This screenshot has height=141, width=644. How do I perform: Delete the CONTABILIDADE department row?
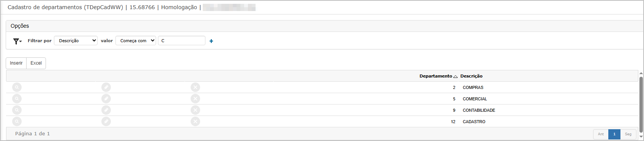(195, 110)
